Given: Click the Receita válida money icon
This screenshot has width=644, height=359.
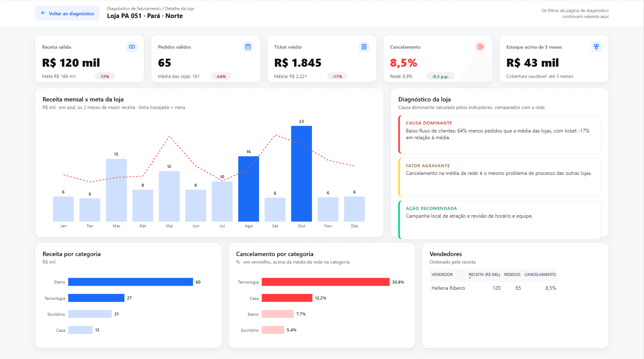Looking at the screenshot, I should point(132,47).
